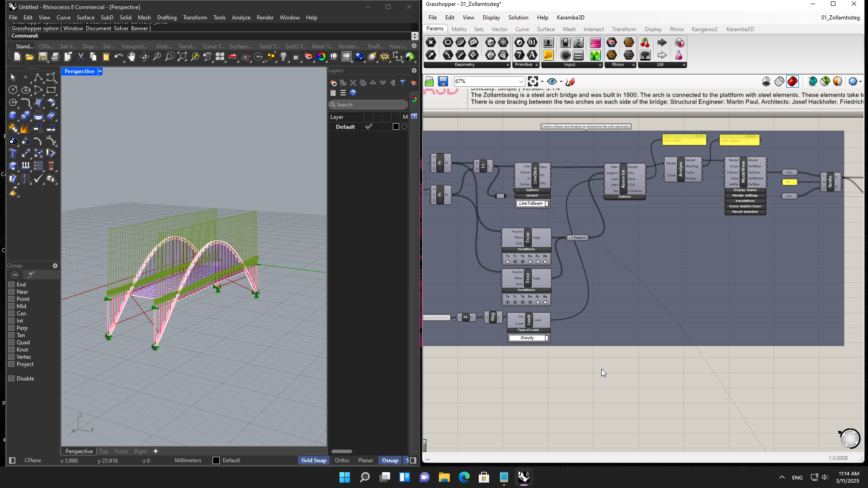This screenshot has width=868, height=488.
Task: Expand the Util panel in Grasshopper ribbon
Action: tap(684, 65)
